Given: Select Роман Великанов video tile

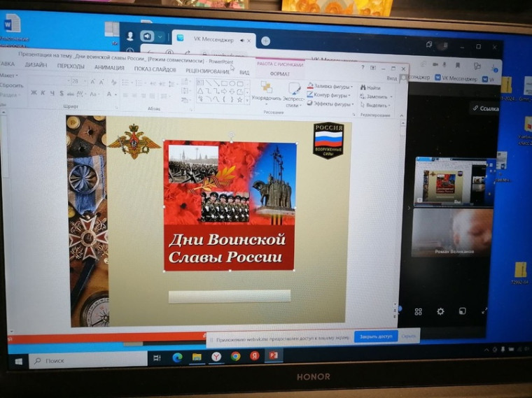Looking at the screenshot, I should click(452, 232).
